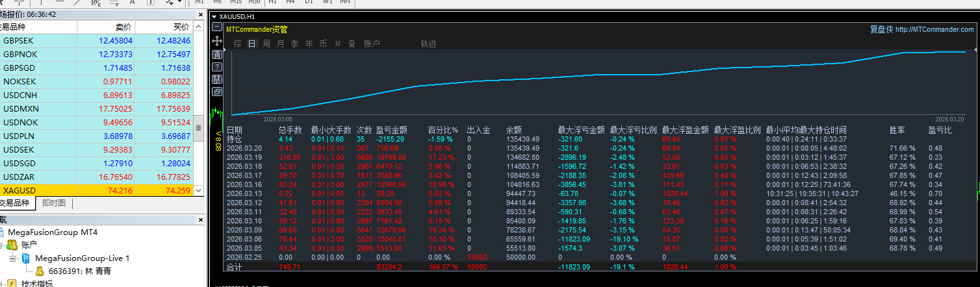Select the GBPSEK symbol row
This screenshot has height=287, width=980.
click(97, 40)
